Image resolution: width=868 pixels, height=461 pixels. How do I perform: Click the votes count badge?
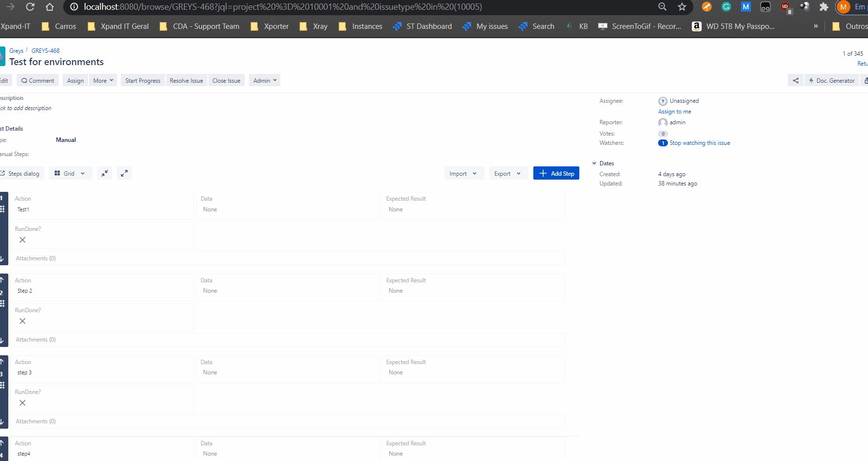(663, 134)
